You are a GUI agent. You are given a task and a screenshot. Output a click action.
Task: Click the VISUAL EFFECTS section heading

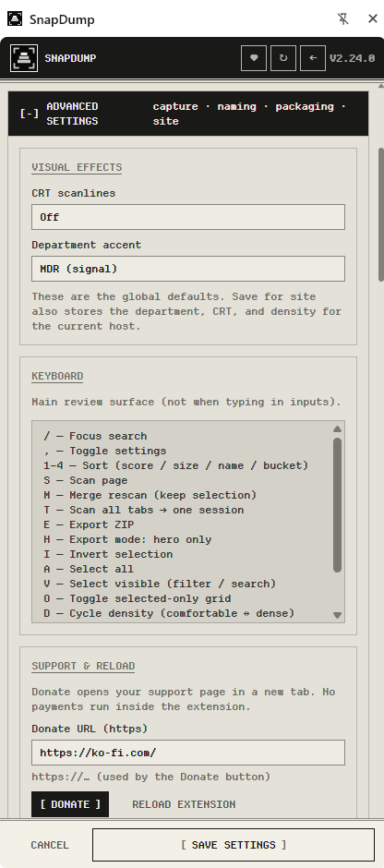[77, 167]
